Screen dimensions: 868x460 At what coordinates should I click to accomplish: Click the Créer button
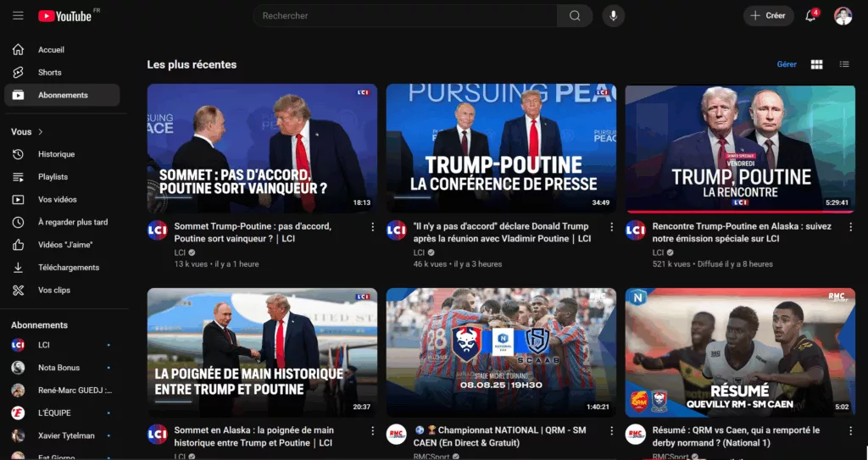(x=768, y=15)
